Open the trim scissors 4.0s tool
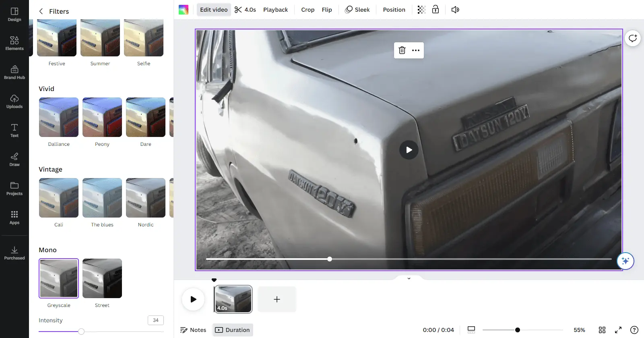 point(245,10)
